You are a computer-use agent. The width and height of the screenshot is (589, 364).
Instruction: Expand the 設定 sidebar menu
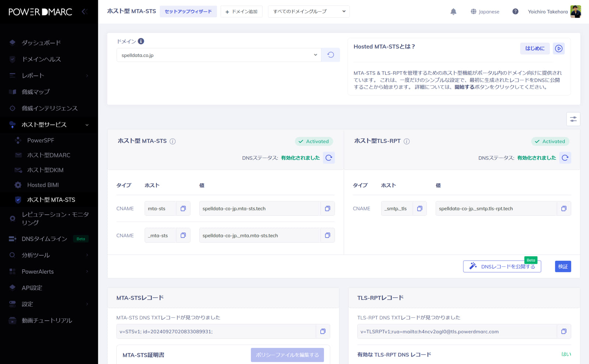coord(49,304)
